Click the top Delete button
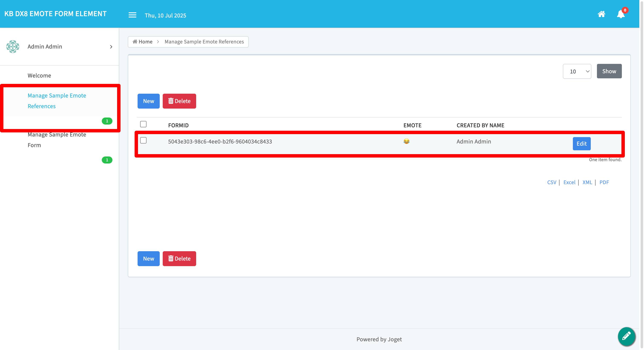The image size is (644, 350). pos(179,101)
